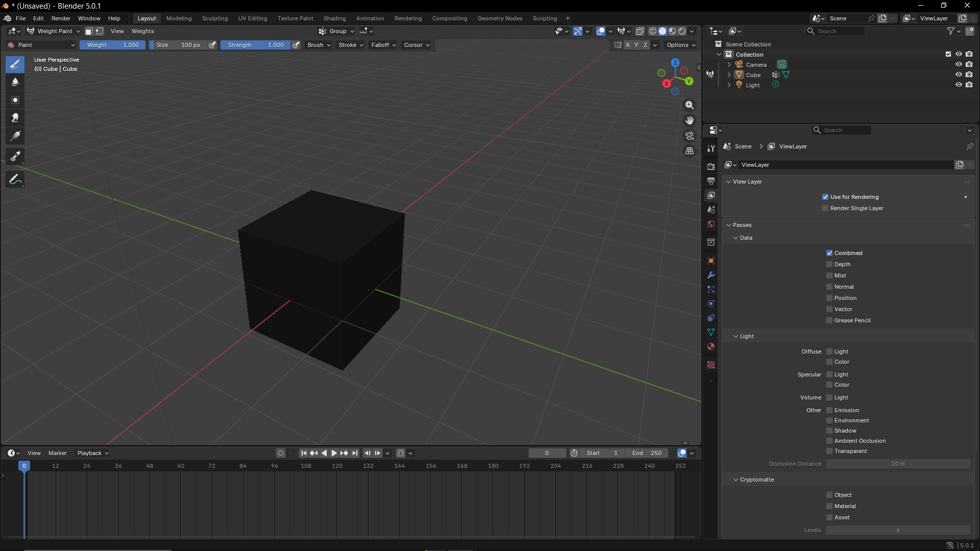Hide the Cube in the outliner
This screenshot has height=551, width=980.
tap(959, 74)
